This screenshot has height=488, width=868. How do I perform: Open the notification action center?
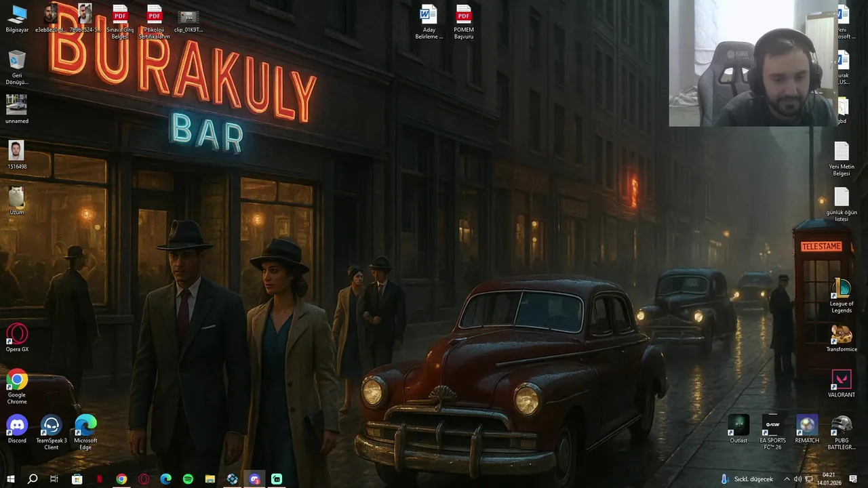tap(853, 479)
